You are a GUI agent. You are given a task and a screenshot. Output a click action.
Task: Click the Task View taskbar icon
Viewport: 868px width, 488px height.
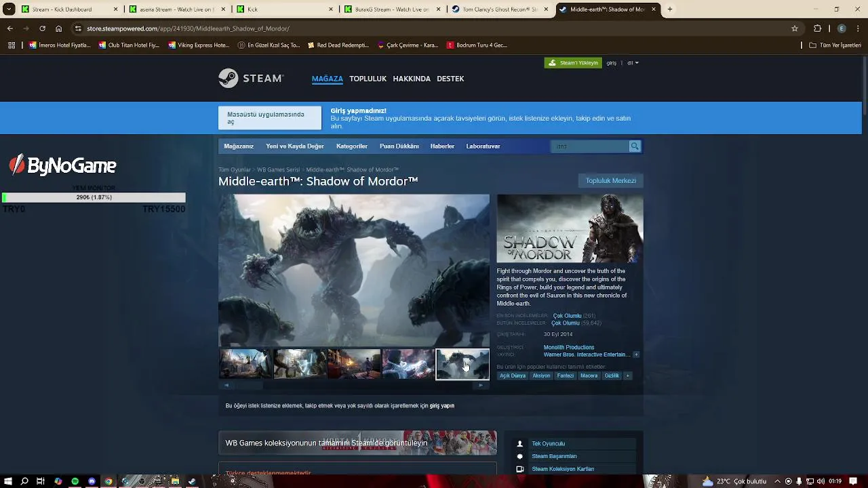pos(41,481)
